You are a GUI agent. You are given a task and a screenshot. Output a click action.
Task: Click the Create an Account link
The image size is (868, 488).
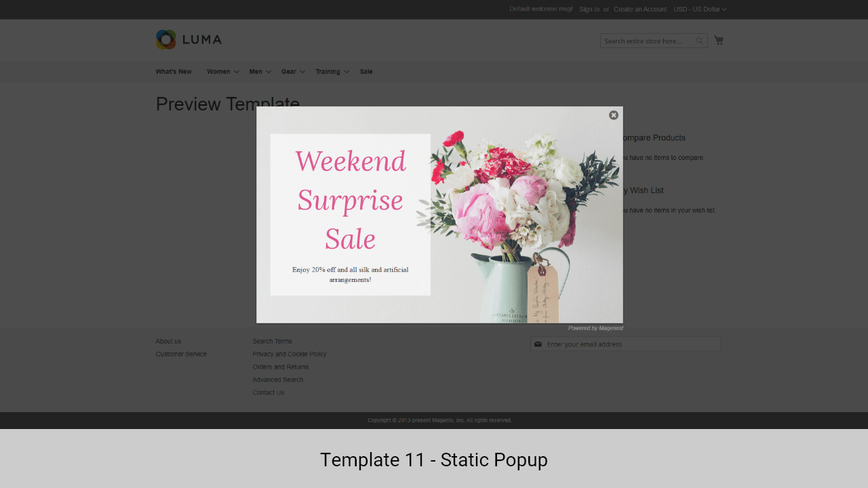coord(640,9)
